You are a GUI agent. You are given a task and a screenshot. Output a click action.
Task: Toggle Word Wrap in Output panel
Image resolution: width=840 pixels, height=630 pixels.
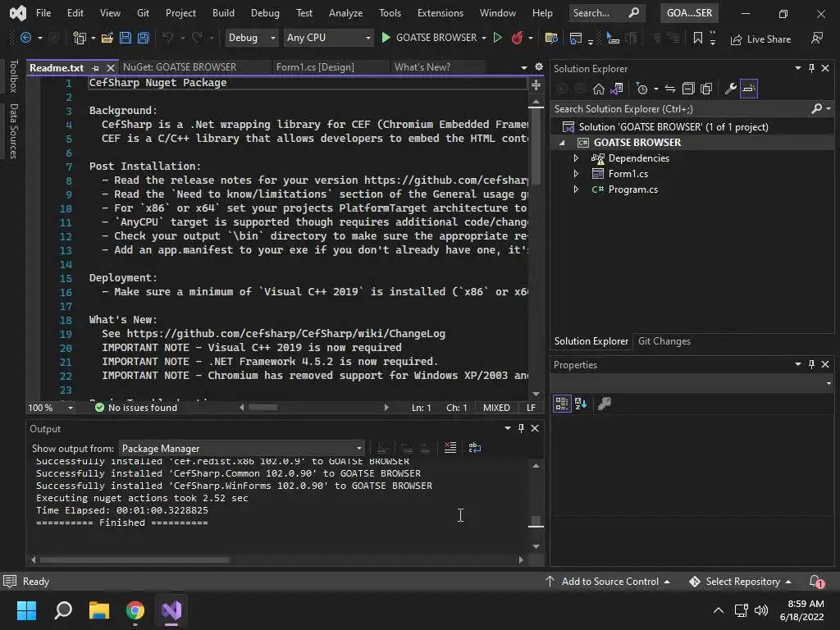tap(475, 447)
